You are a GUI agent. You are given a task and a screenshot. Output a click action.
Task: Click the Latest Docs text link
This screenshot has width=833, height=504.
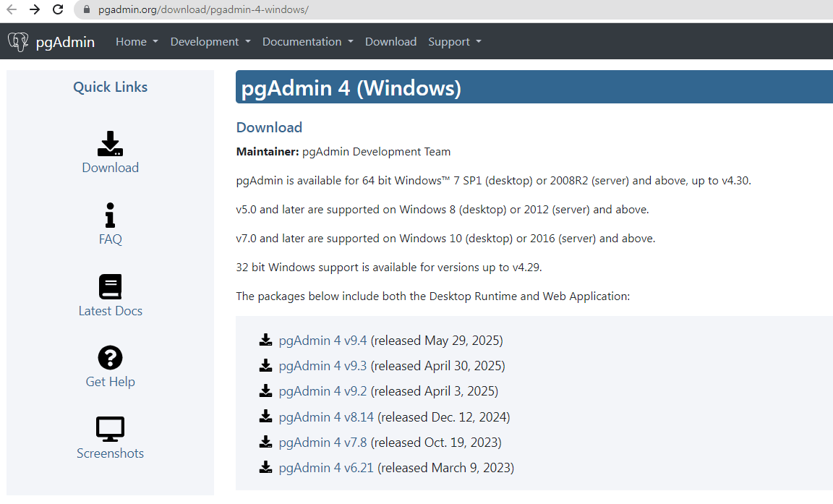(110, 311)
